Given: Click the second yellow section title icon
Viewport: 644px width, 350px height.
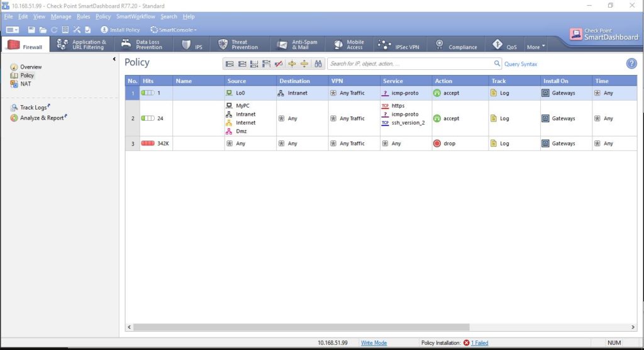Looking at the screenshot, I should [x=304, y=64].
